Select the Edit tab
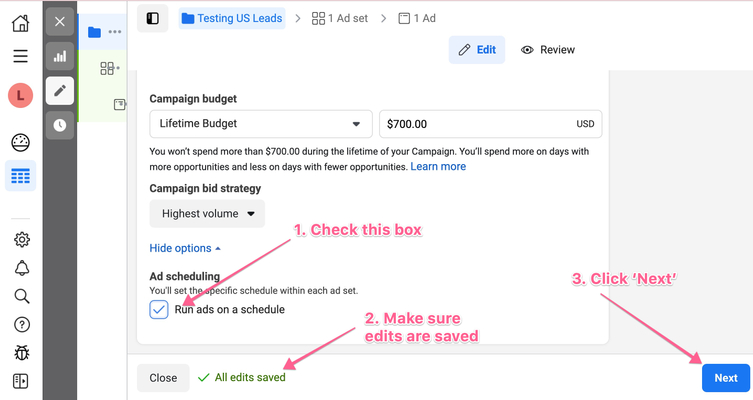Screen dimensions: 753x400 click(477, 50)
